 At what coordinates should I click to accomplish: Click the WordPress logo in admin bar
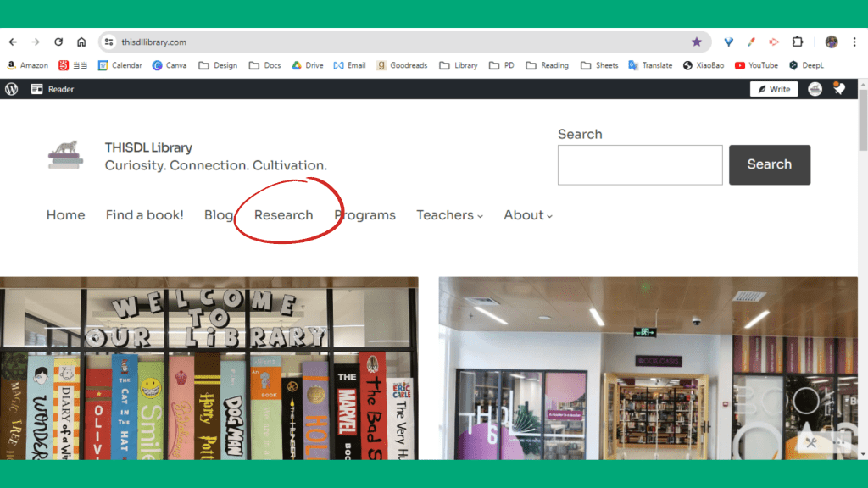[x=11, y=89]
